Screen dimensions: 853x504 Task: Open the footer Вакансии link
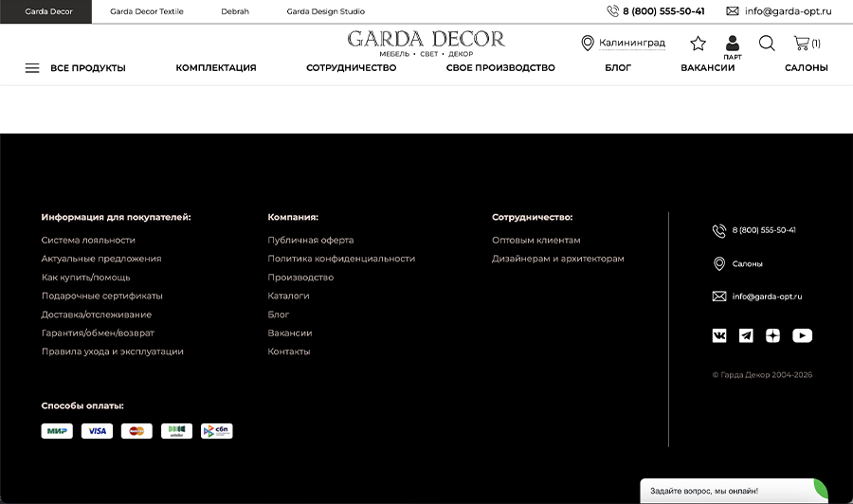290,333
